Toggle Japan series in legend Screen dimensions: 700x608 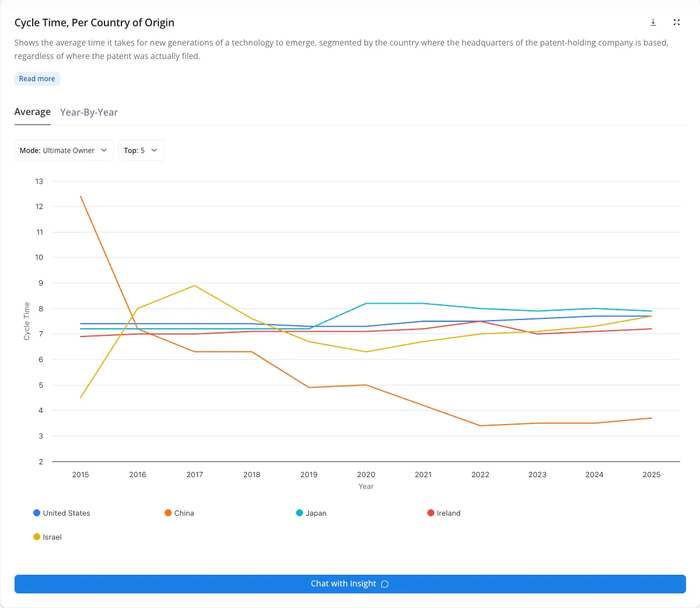(x=311, y=513)
